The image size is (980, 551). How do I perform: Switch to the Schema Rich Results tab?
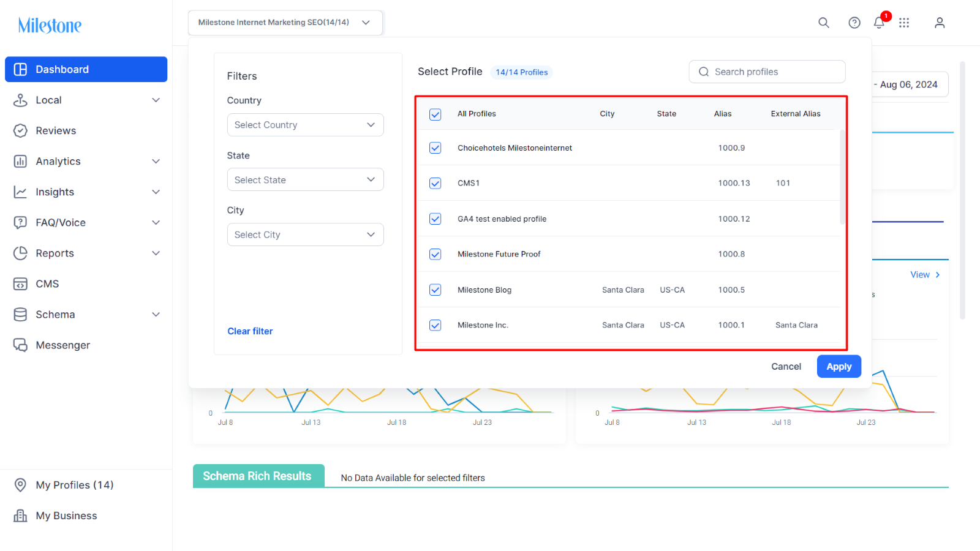point(258,476)
